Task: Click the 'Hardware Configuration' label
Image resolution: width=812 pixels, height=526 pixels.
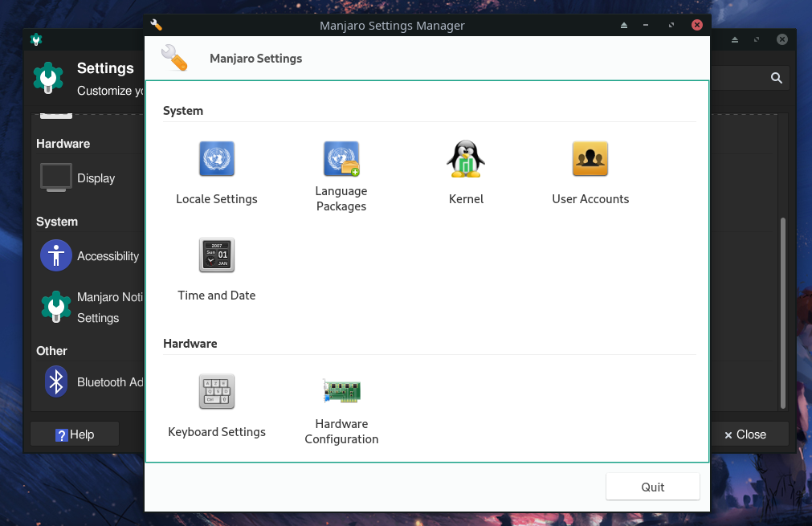Action: pyautogui.click(x=341, y=431)
